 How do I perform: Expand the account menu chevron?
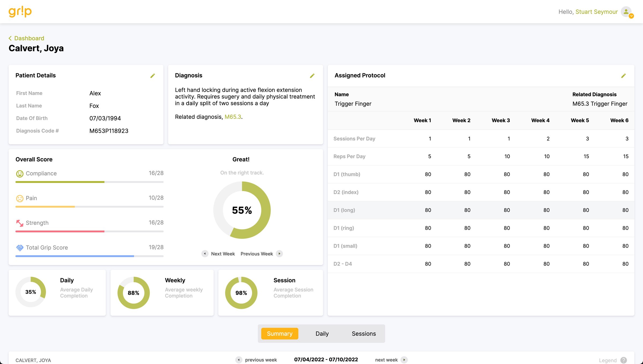click(x=631, y=16)
